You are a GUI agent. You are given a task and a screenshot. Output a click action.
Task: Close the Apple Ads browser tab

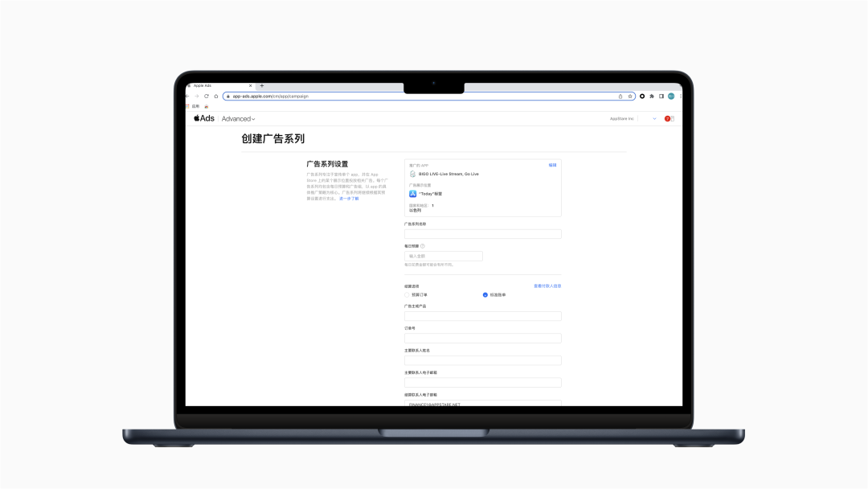pos(250,86)
